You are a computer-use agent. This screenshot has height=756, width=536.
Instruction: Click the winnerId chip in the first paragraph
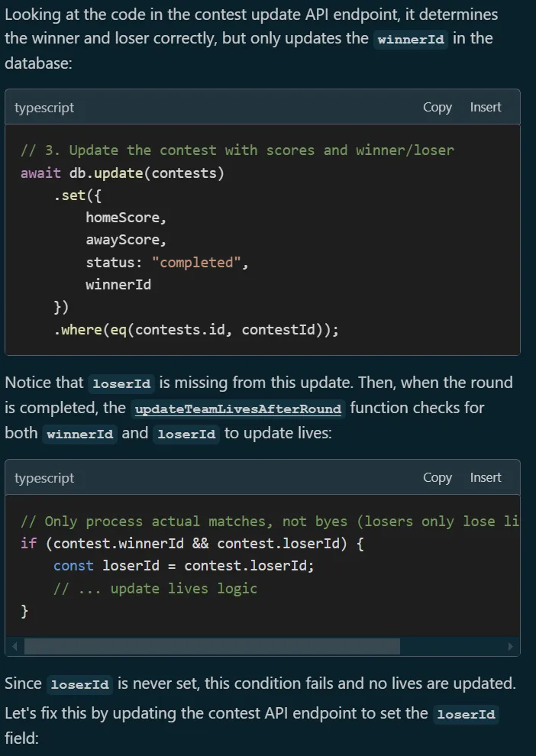point(411,40)
